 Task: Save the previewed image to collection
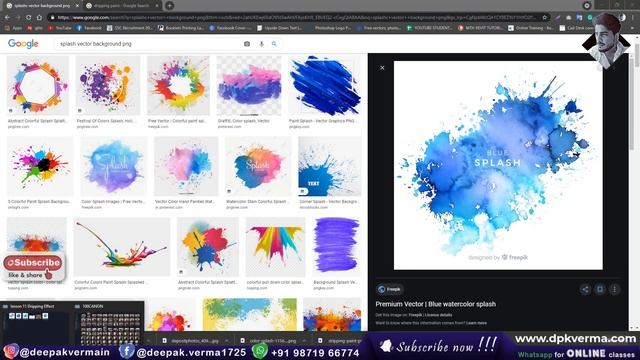click(x=600, y=289)
